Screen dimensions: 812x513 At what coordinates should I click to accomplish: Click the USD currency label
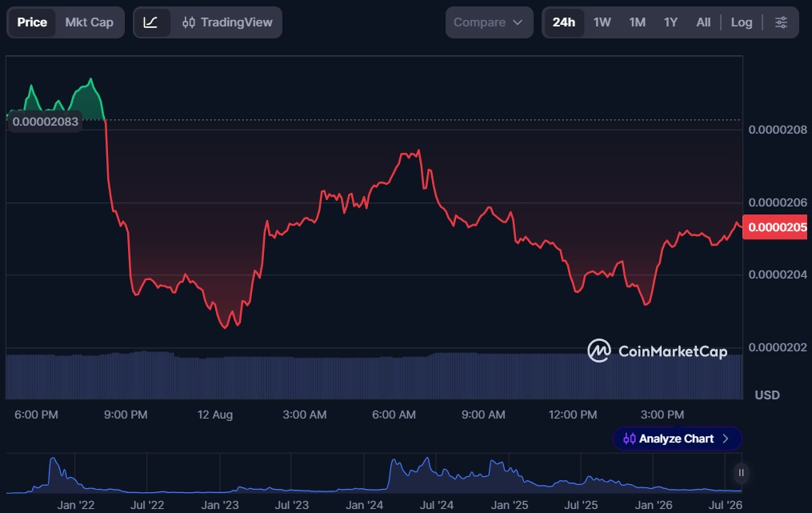767,395
